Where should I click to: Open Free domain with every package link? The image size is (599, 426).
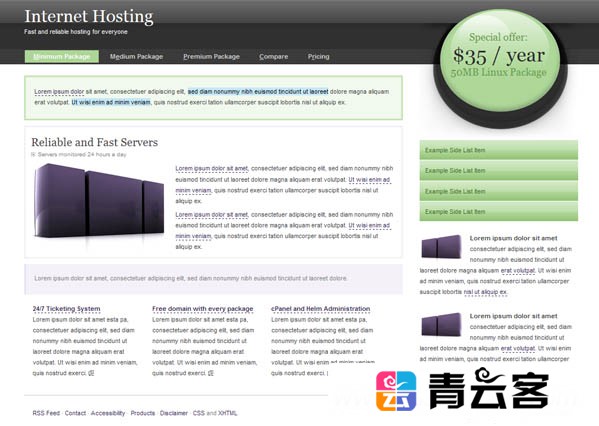pos(202,309)
